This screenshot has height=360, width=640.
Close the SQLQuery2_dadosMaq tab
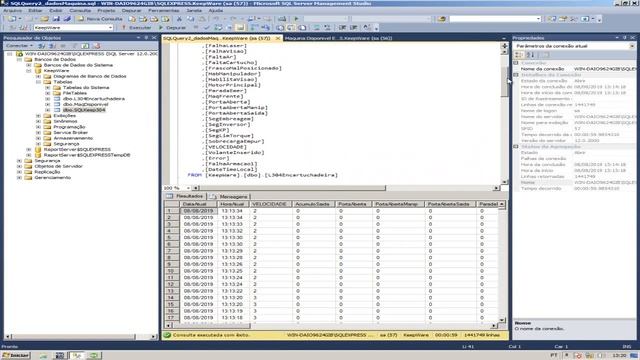pos(278,38)
